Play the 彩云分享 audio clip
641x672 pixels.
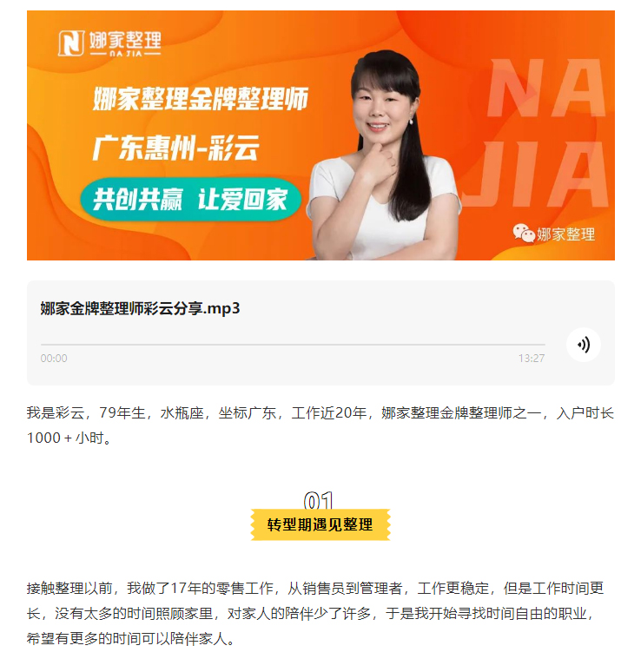coord(583,345)
